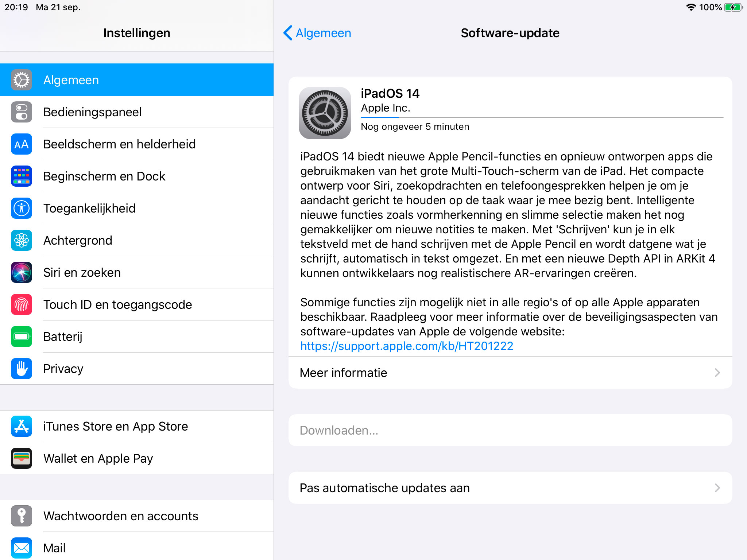Tap the Toegankelijkheid accessibility icon
The width and height of the screenshot is (747, 560).
point(22,208)
